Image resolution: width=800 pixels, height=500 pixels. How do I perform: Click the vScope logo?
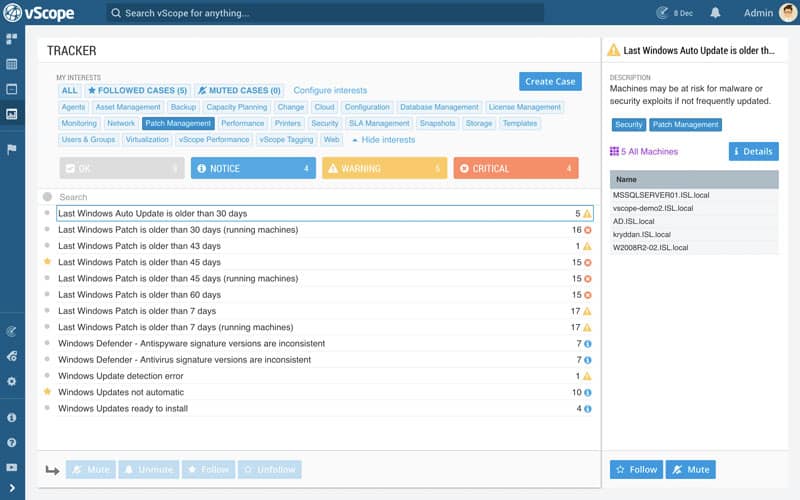[x=39, y=13]
